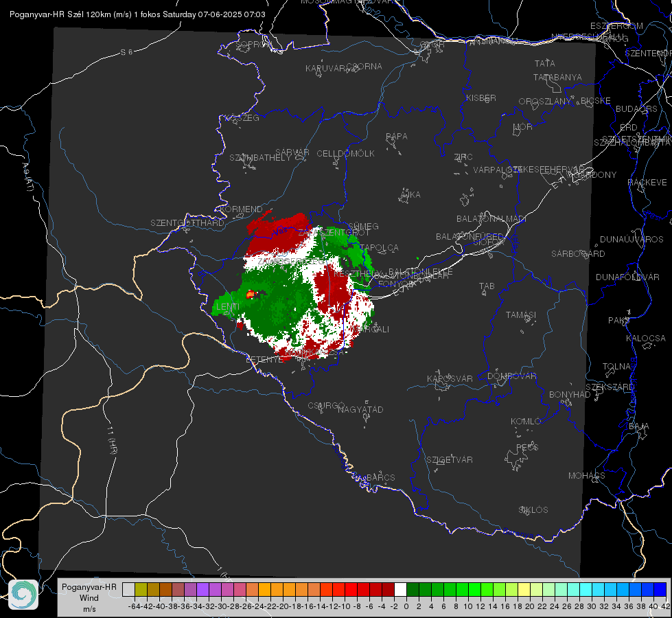Click the KAPUVÁR town label

coord(325,69)
